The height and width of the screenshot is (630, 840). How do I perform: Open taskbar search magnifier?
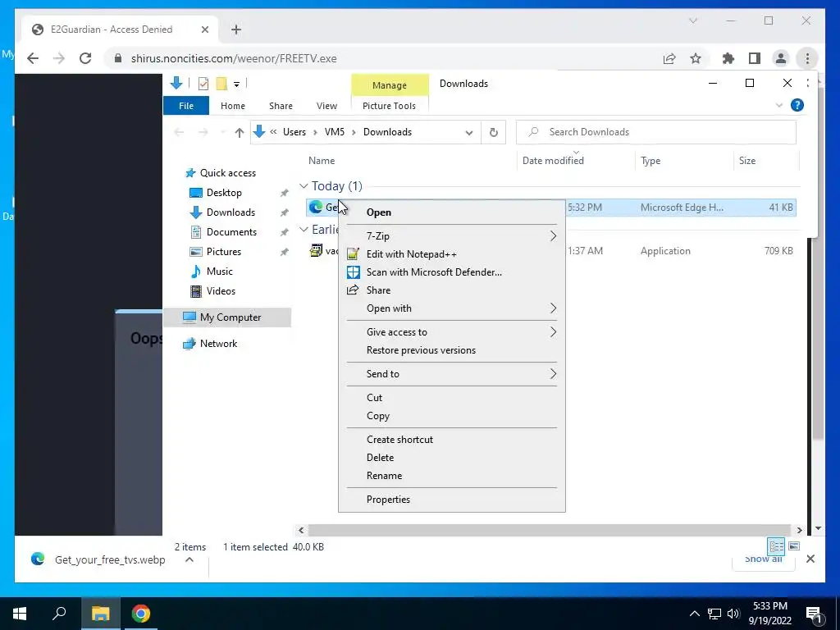pos(59,614)
